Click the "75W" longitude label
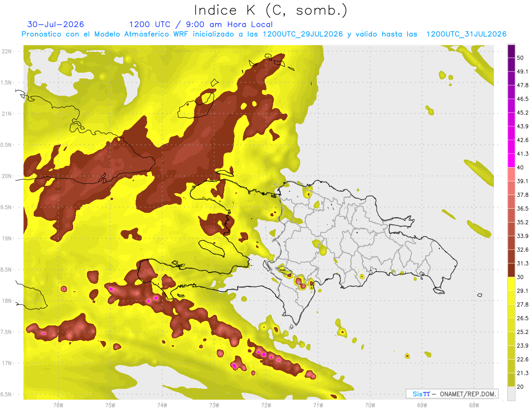The width and height of the screenshot is (532, 411). 110,405
